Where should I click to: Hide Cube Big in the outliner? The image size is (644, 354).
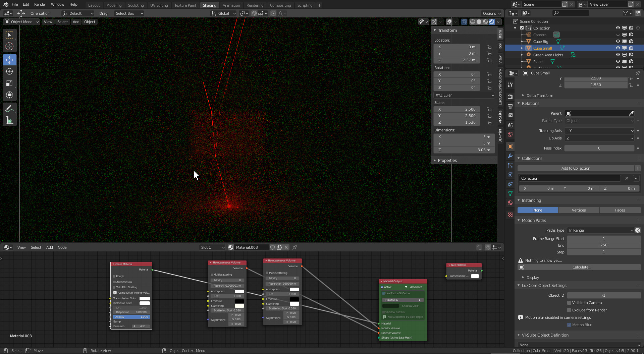point(618,42)
